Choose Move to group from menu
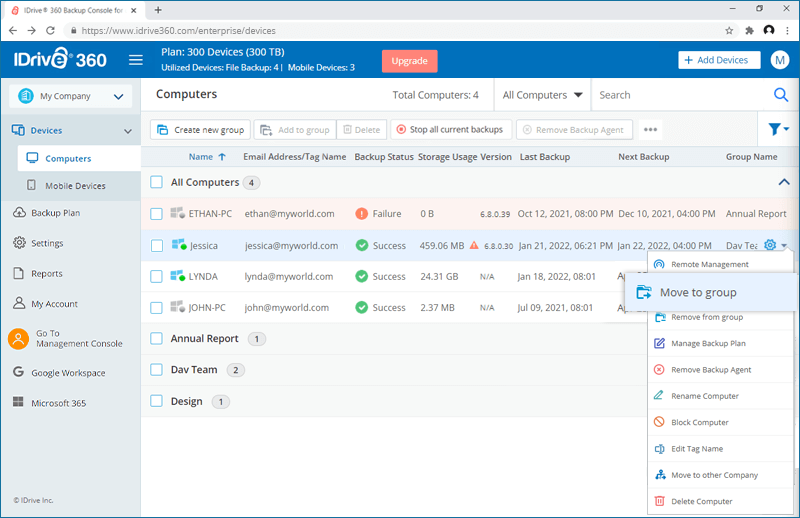 710,292
